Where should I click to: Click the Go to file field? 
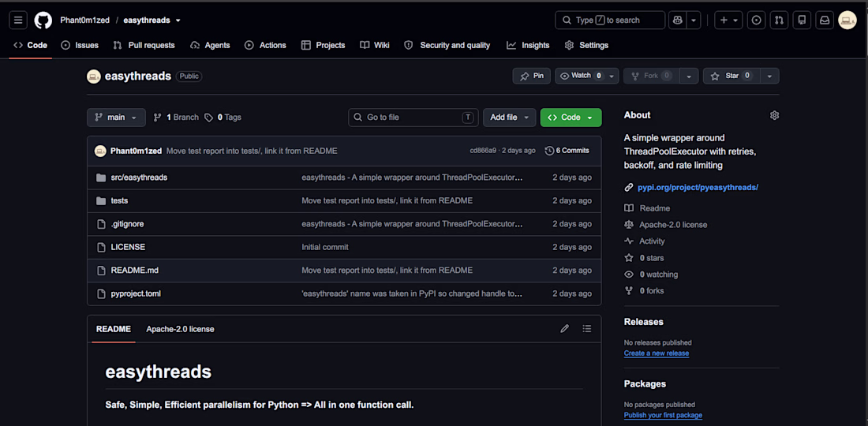tap(413, 118)
